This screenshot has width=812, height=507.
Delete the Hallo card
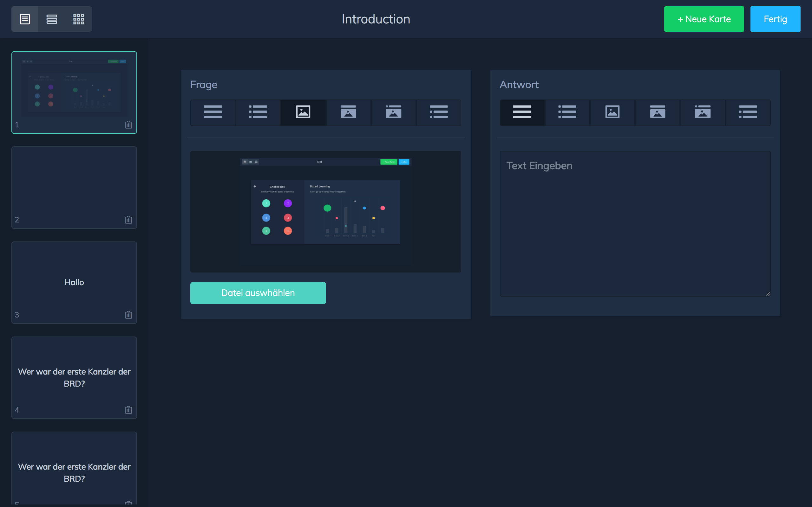[128, 315]
